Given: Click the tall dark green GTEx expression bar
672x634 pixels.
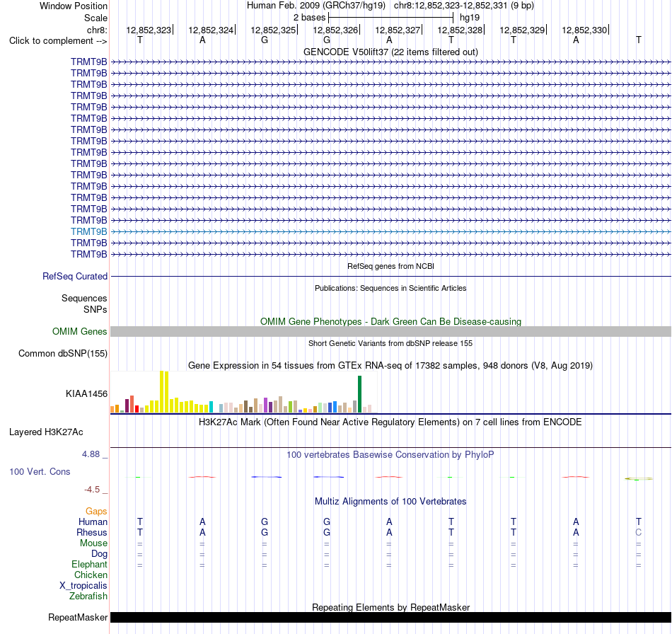Looking at the screenshot, I should (359, 394).
